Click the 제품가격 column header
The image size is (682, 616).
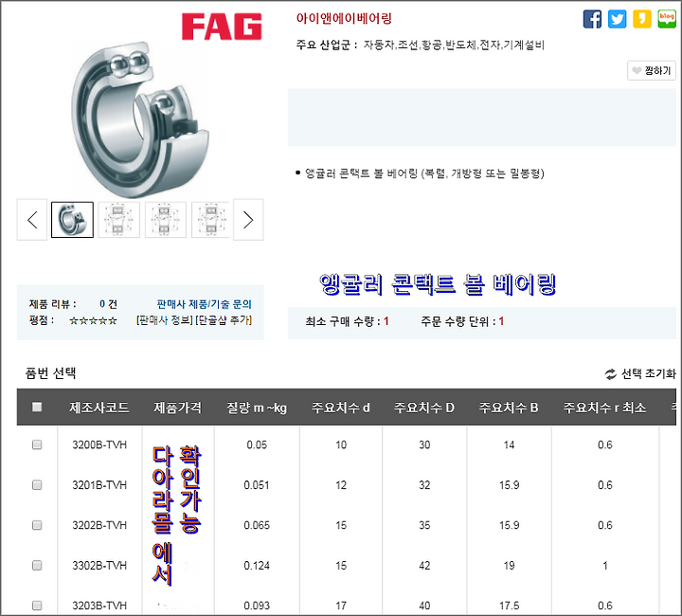(x=177, y=408)
